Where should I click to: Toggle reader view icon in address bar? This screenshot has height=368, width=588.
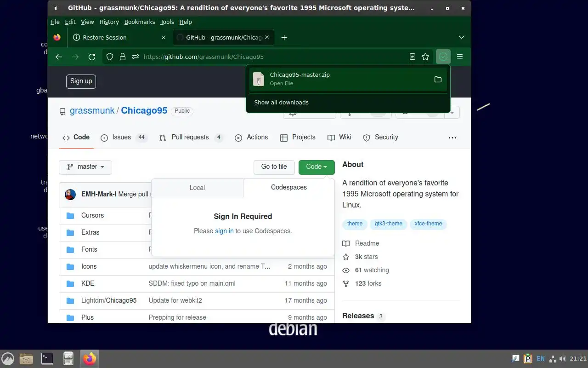tap(413, 57)
